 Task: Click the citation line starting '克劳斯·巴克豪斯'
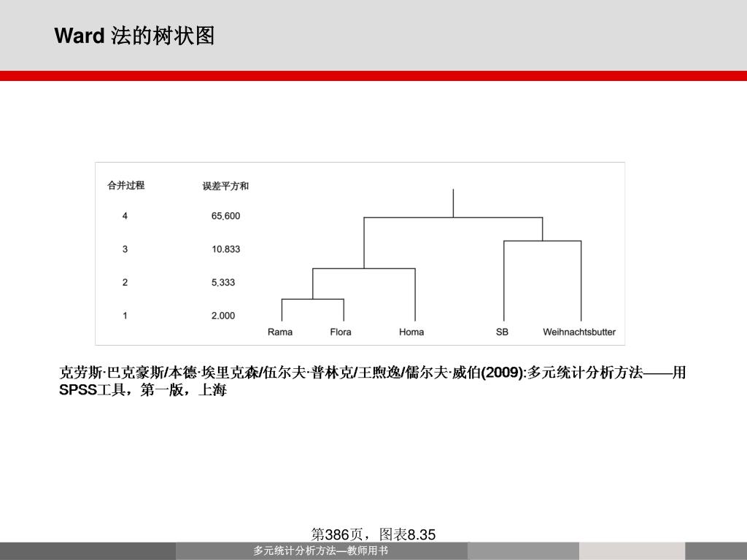coord(373,372)
